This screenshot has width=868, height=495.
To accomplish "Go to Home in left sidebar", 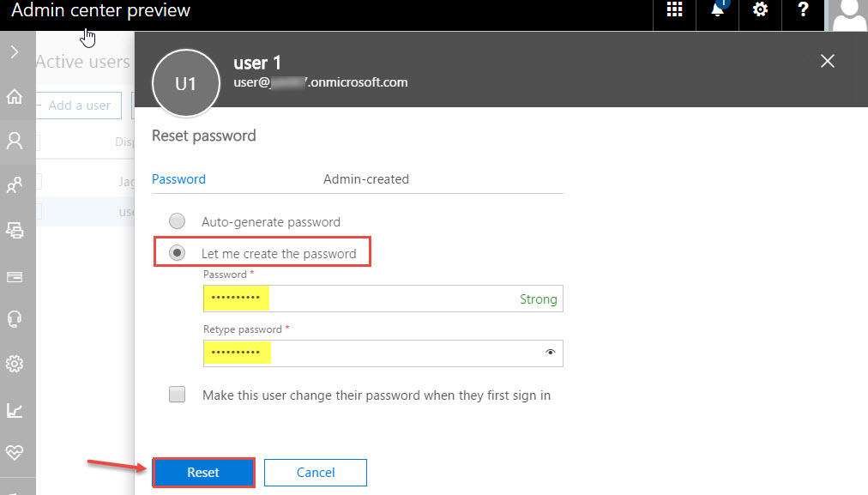I will point(15,96).
